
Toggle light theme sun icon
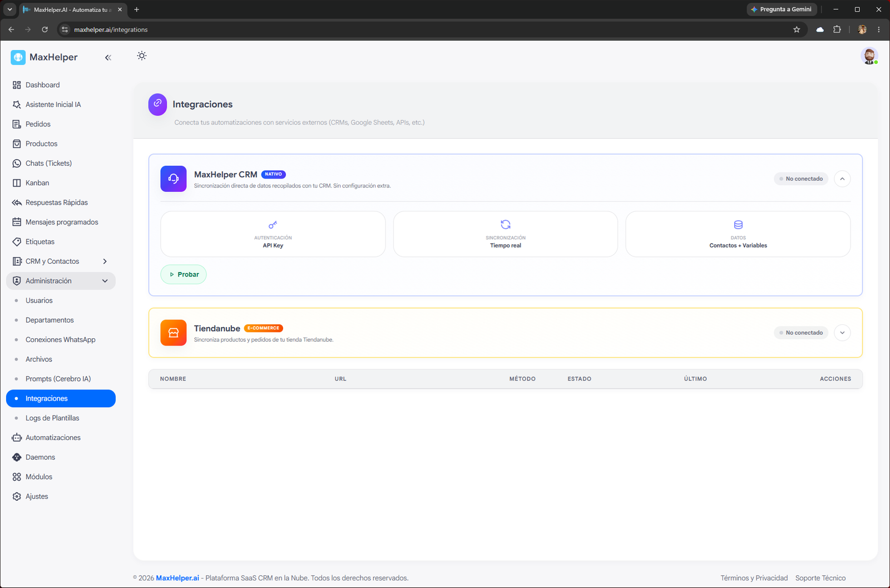click(142, 56)
